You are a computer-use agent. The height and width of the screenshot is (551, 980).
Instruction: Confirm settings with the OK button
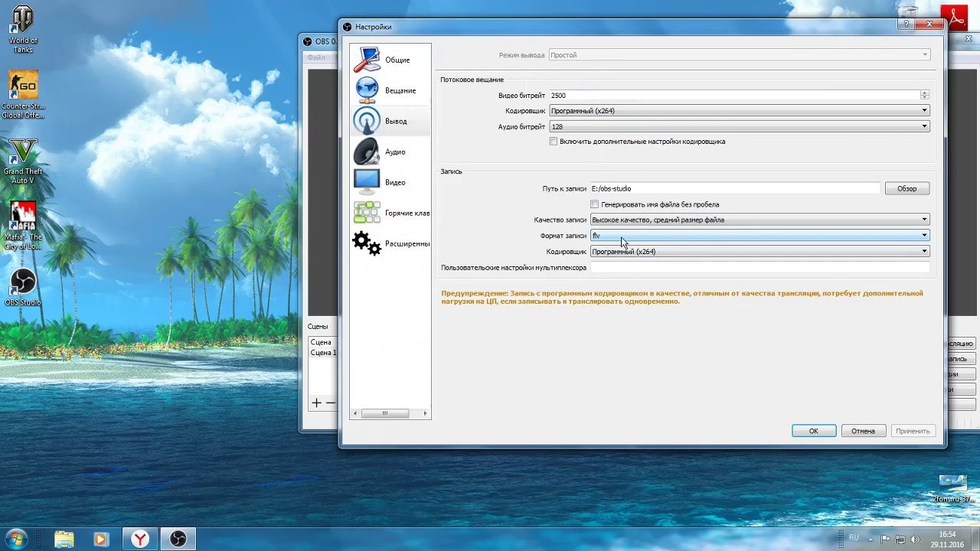(813, 431)
